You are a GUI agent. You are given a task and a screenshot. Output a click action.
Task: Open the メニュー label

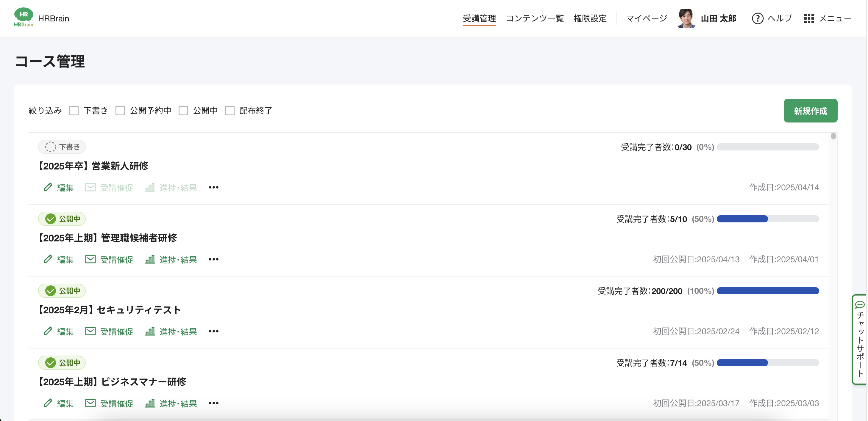(x=835, y=18)
